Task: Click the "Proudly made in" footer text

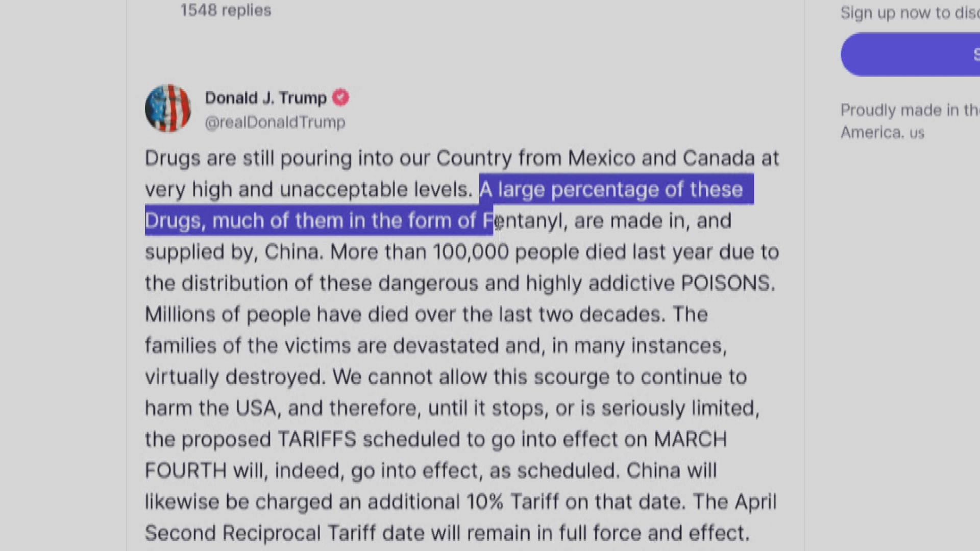Action: [x=909, y=110]
